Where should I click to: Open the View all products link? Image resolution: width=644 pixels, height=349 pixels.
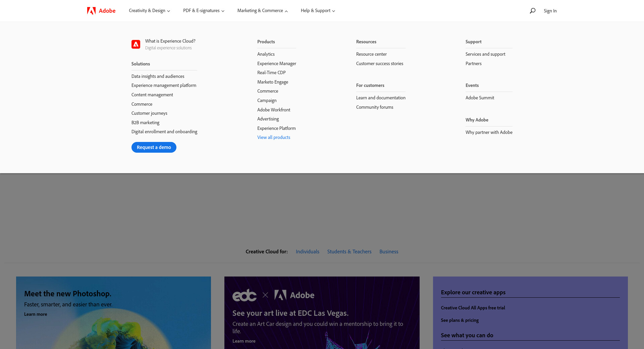(x=274, y=137)
